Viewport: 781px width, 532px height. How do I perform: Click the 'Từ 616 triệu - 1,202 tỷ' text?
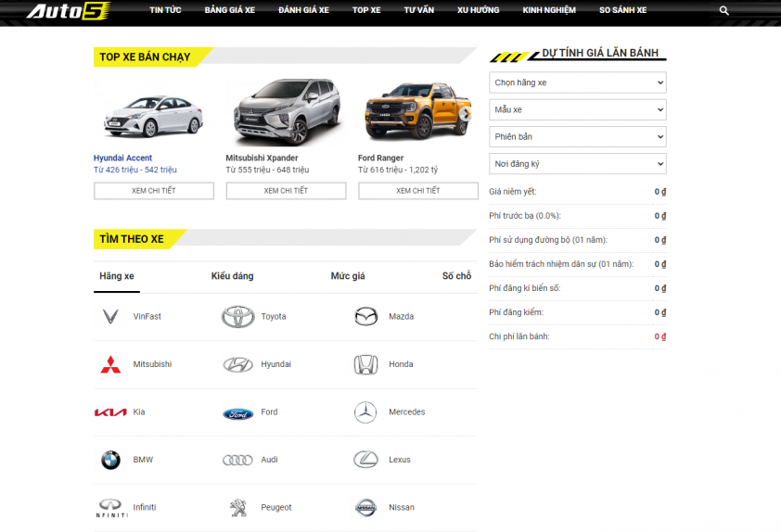pos(398,170)
